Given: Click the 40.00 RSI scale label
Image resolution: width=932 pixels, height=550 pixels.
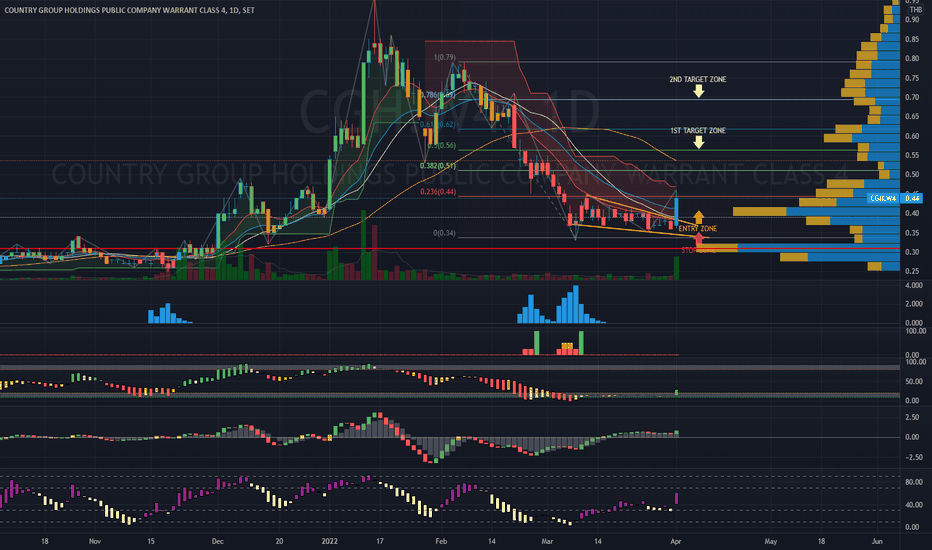Looking at the screenshot, I should 914,505.
